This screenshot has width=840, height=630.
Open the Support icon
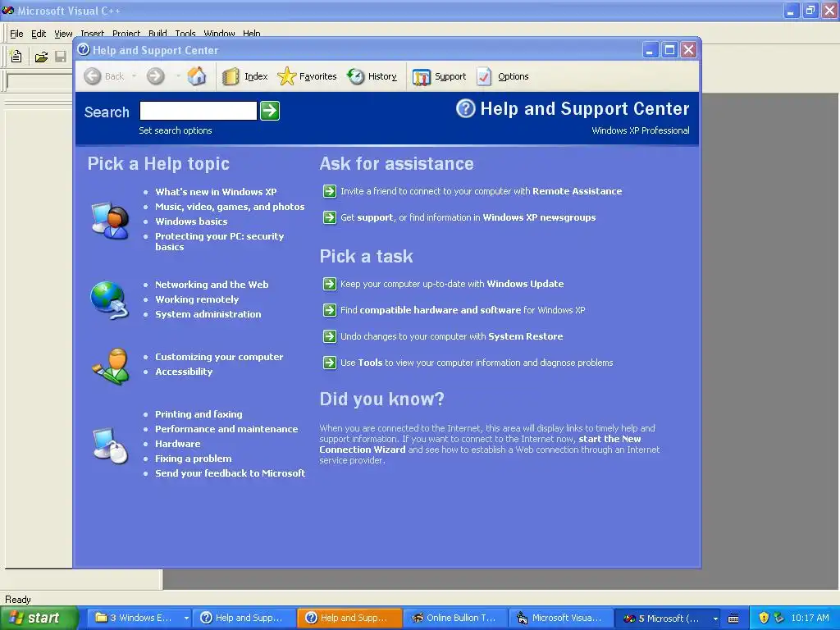pyautogui.click(x=422, y=76)
